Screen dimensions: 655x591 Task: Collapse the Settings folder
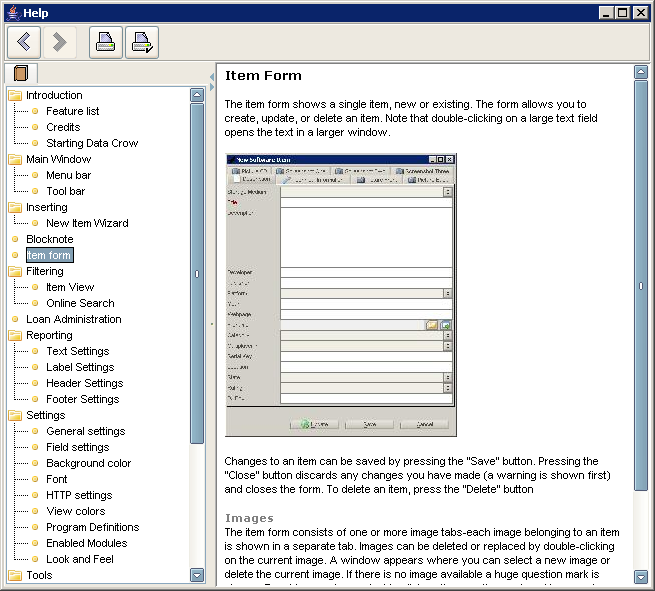[15, 415]
